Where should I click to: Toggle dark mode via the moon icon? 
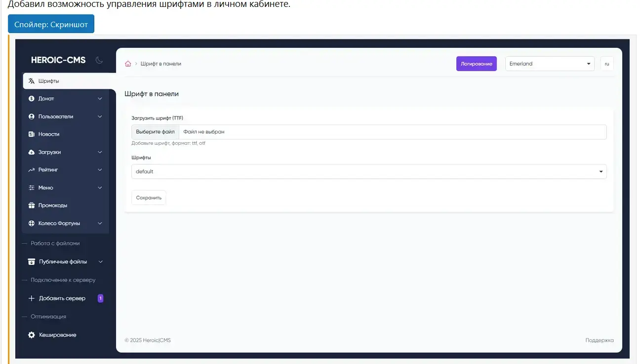point(99,60)
